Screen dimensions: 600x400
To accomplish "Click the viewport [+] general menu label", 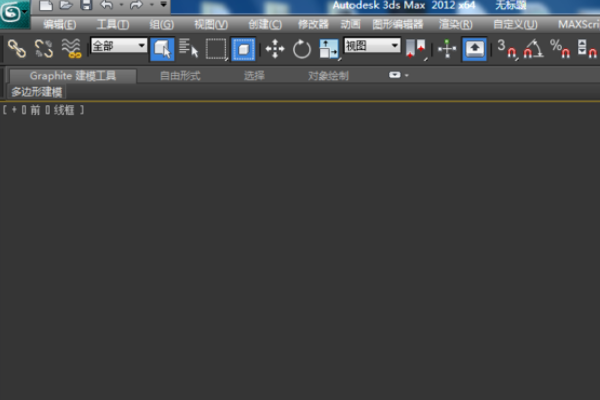I will (x=14, y=110).
